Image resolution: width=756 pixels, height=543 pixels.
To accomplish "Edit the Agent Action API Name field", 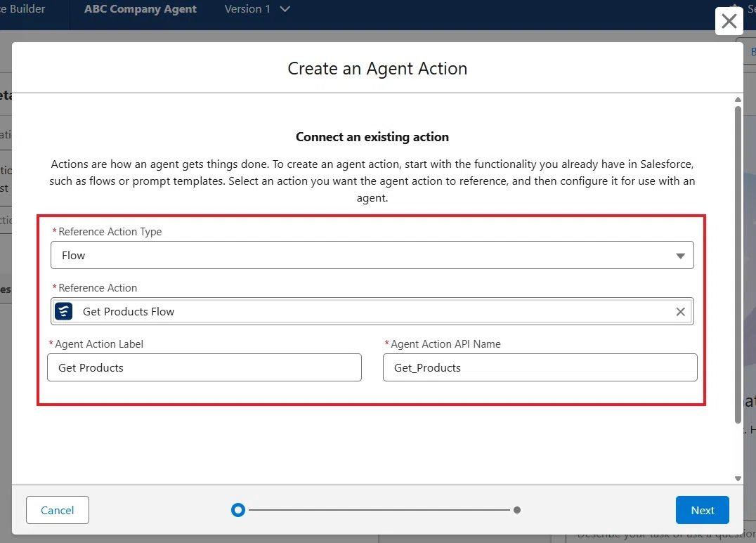I will click(x=540, y=367).
